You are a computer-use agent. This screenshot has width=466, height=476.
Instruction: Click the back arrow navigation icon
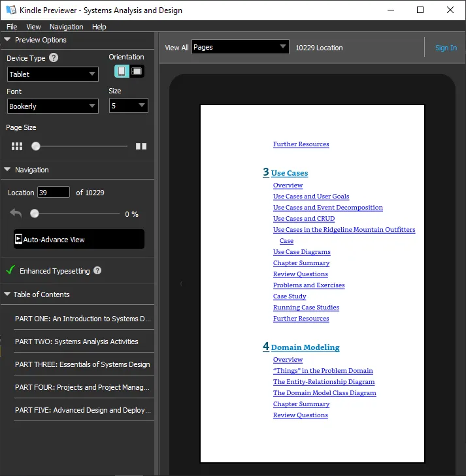tap(16, 214)
